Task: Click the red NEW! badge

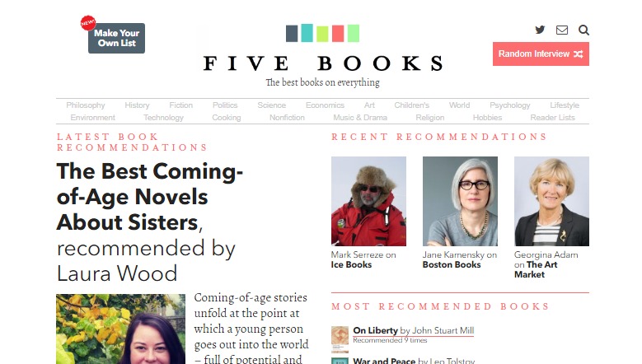Action: click(x=88, y=23)
